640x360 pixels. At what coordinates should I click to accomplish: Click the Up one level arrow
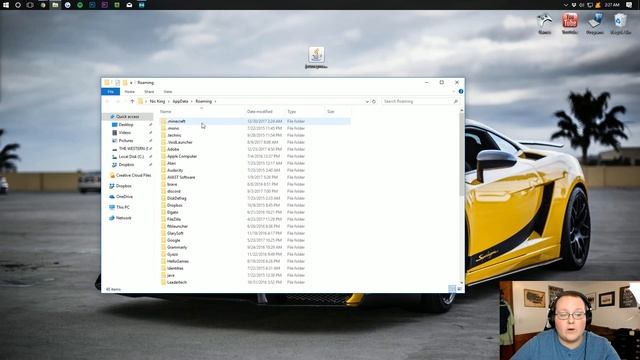[132, 101]
